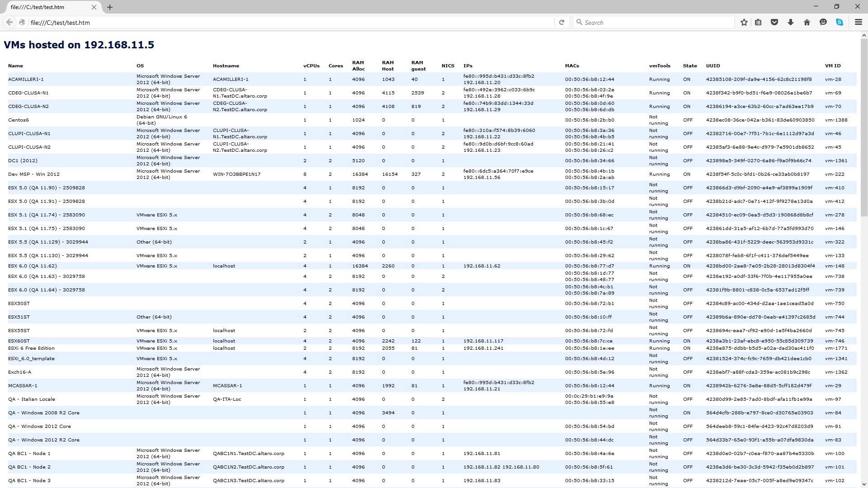
Task: Open the downloads arrow icon
Action: coord(791,22)
